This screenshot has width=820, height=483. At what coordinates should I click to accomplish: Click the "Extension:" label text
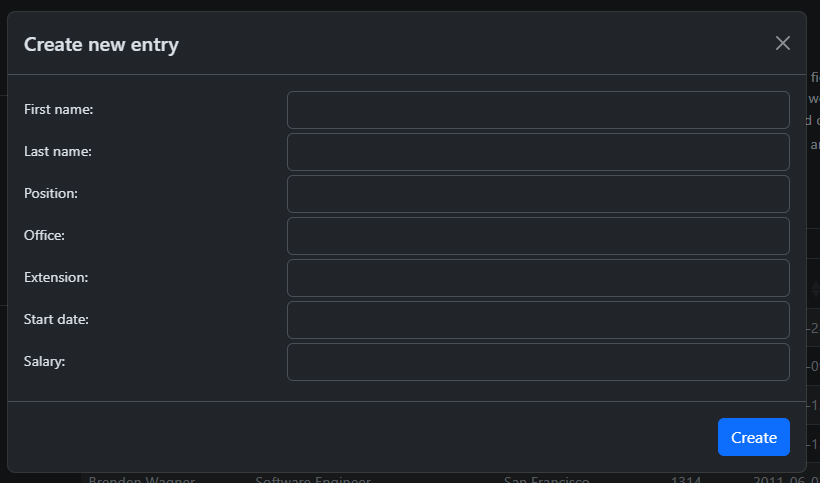(56, 277)
